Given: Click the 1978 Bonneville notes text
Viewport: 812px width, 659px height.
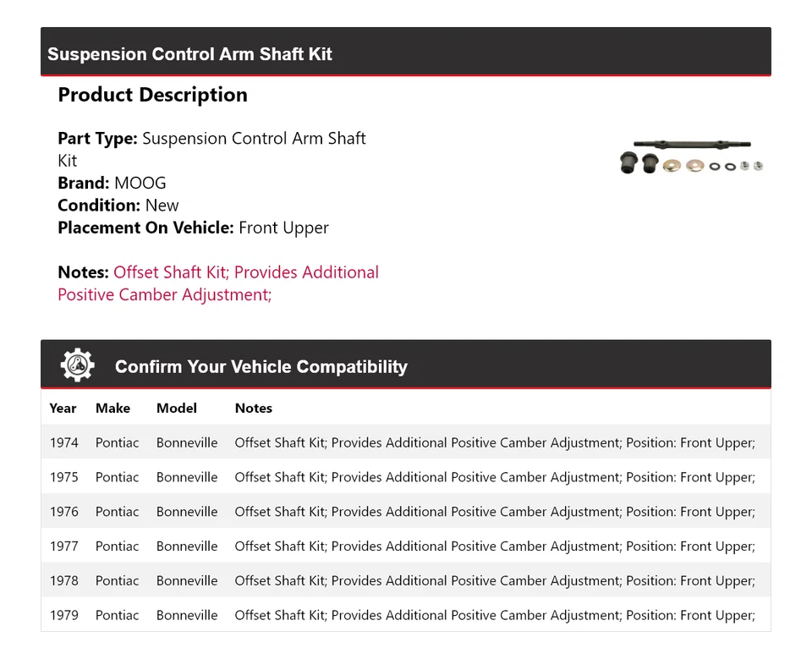Looking at the screenshot, I should coord(495,580).
